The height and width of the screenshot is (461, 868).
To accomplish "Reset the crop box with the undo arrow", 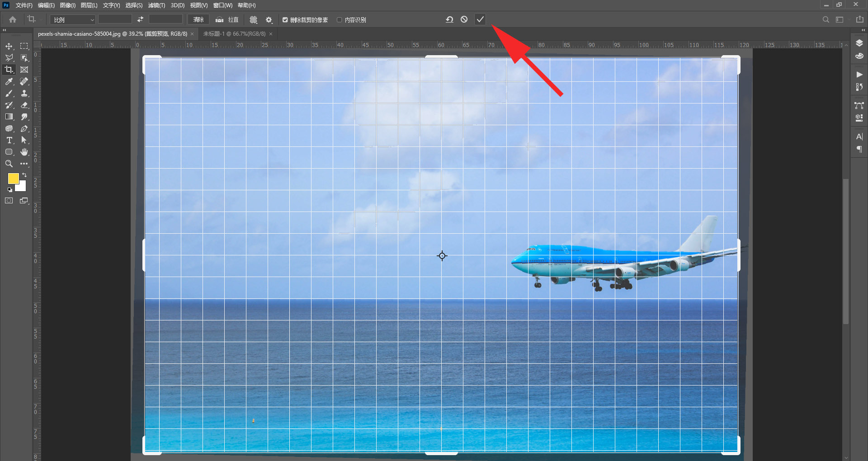I will [449, 19].
